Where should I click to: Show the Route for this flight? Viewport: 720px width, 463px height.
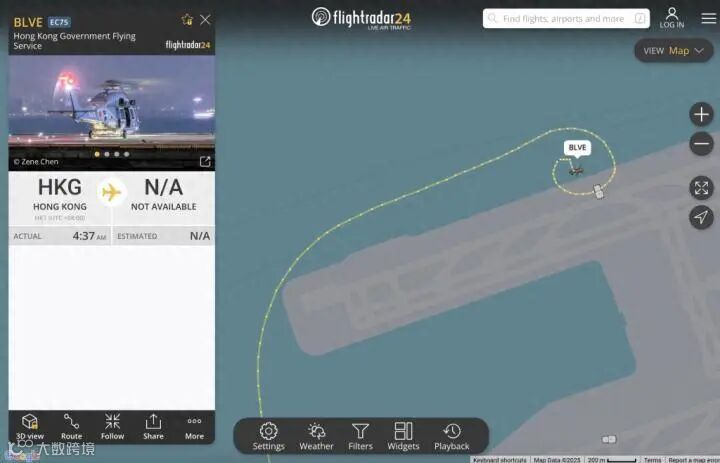coord(72,427)
